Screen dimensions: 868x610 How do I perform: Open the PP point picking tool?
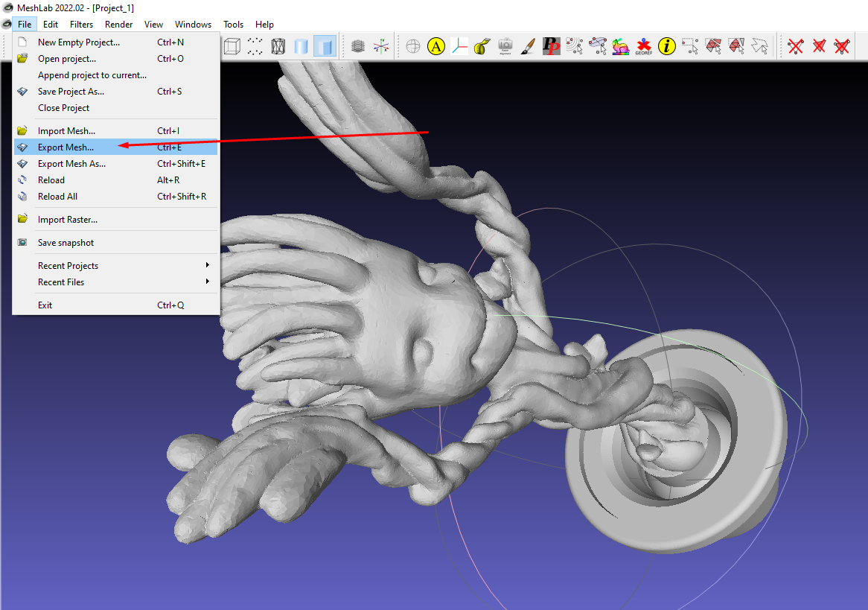552,46
